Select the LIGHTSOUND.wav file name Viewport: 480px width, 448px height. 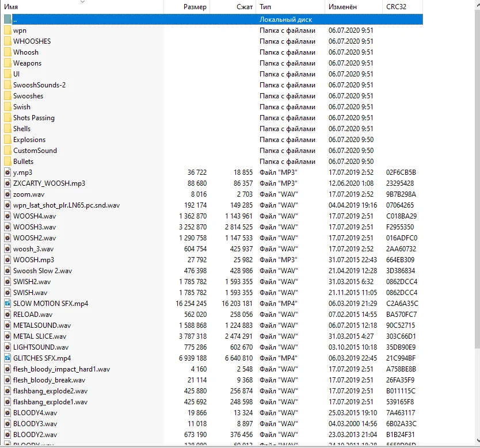41,347
